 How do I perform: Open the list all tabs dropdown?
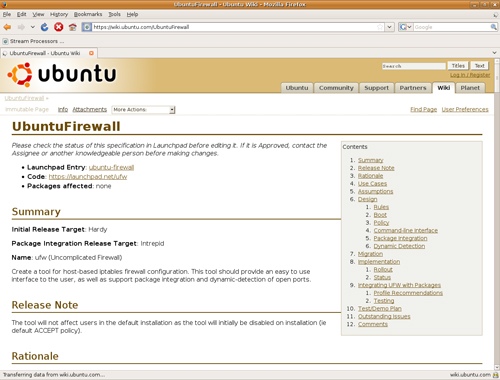[x=494, y=53]
